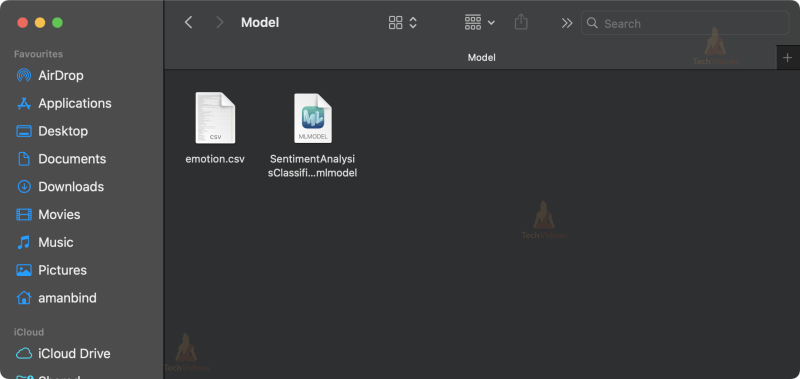
Task: Go back with the left chevron
Action: [x=189, y=22]
